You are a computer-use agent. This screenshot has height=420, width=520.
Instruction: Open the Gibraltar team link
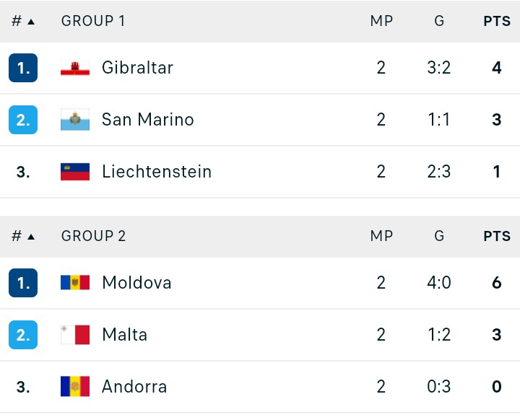(138, 68)
